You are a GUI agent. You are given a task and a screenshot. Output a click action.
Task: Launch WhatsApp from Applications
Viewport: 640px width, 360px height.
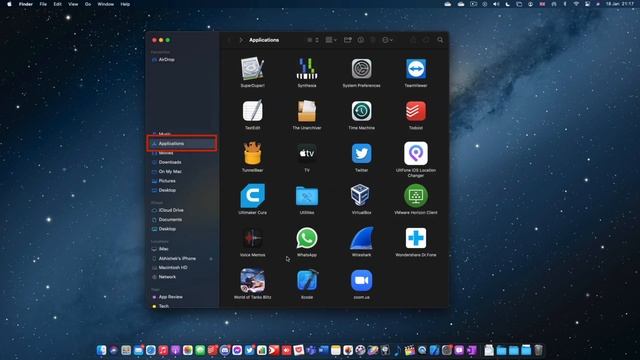(307, 238)
